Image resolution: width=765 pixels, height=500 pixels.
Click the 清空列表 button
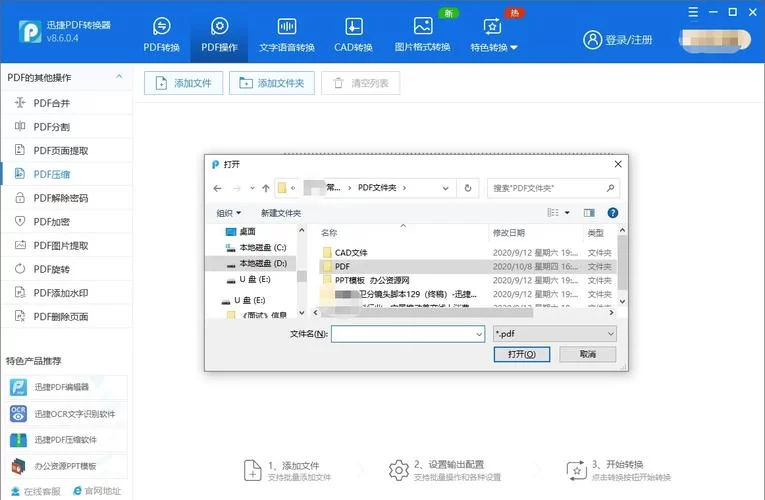[361, 83]
